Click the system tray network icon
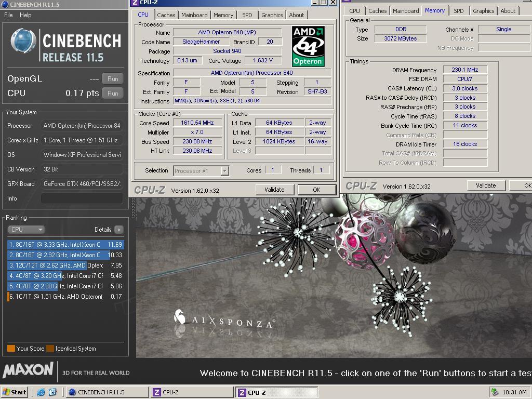Screen dimensions: 532x399 [495, 392]
